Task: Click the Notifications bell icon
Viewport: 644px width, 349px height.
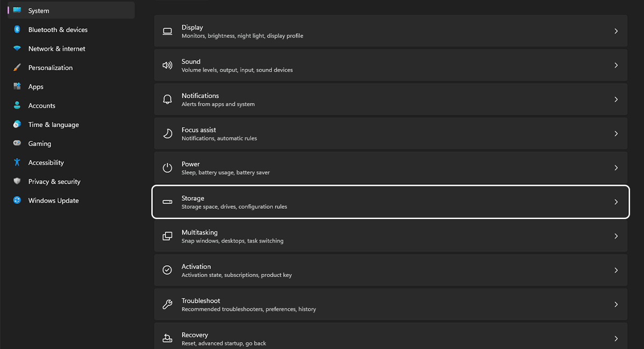Action: pyautogui.click(x=167, y=99)
